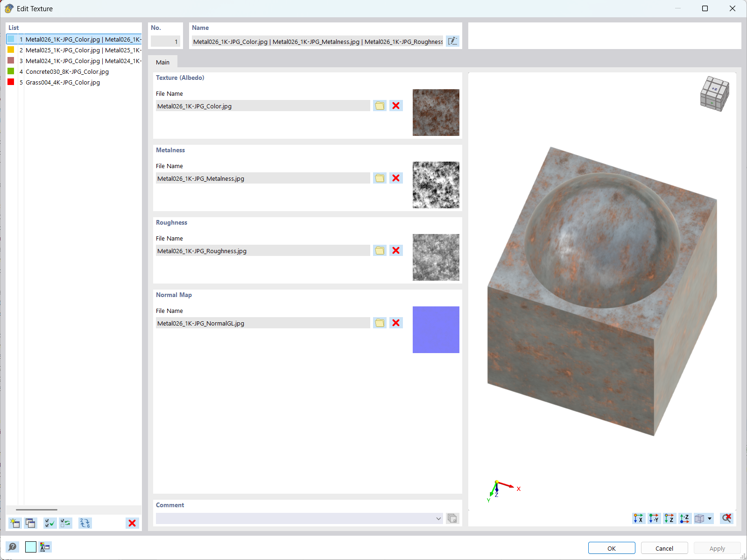This screenshot has height=560, width=747.
Task: Set view in -Y direction
Action: pos(655,518)
